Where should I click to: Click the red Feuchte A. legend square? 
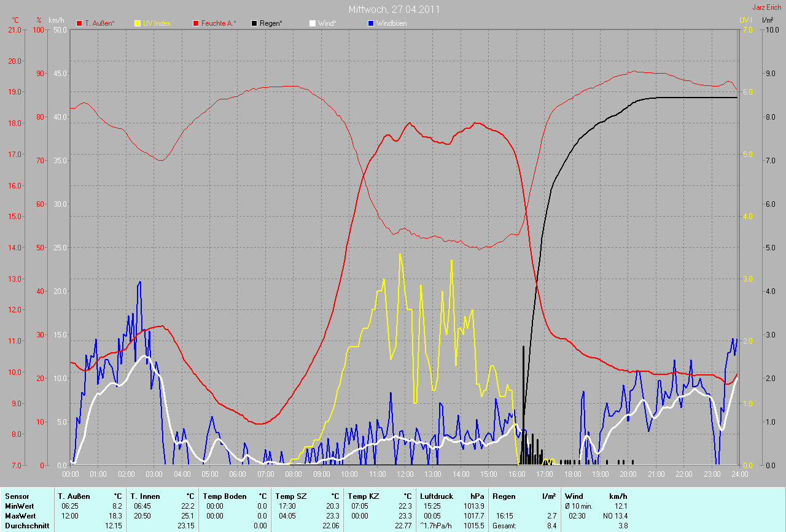pos(196,23)
